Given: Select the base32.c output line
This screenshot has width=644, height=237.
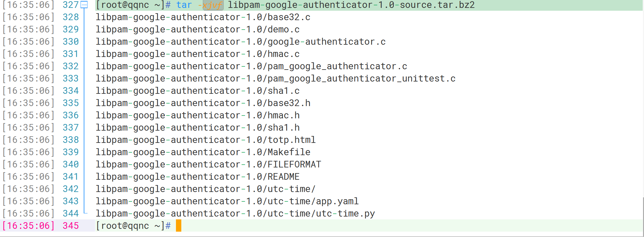Looking at the screenshot, I should point(203,17).
